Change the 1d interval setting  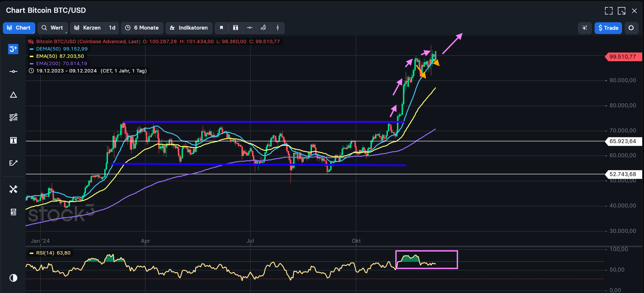point(112,28)
